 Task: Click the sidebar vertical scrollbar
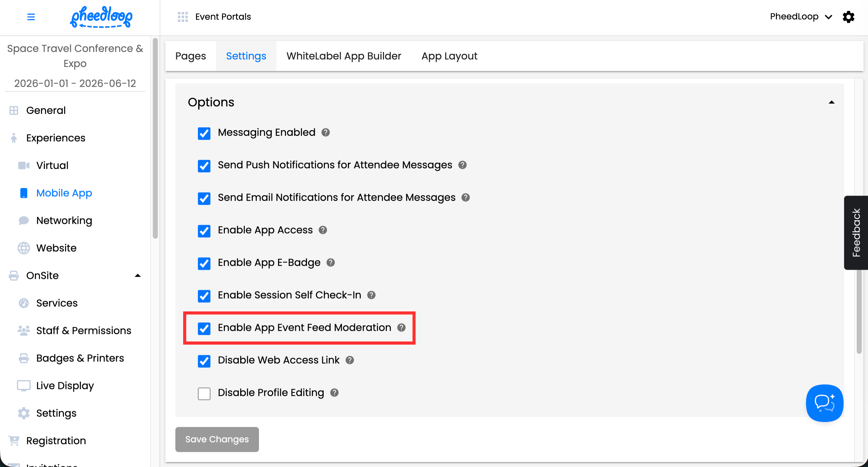click(155, 138)
